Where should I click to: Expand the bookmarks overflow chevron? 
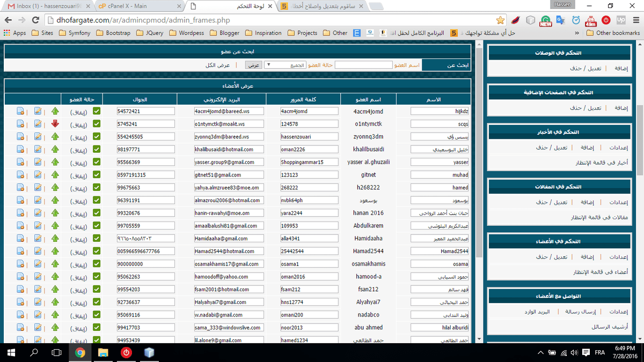coord(577,33)
